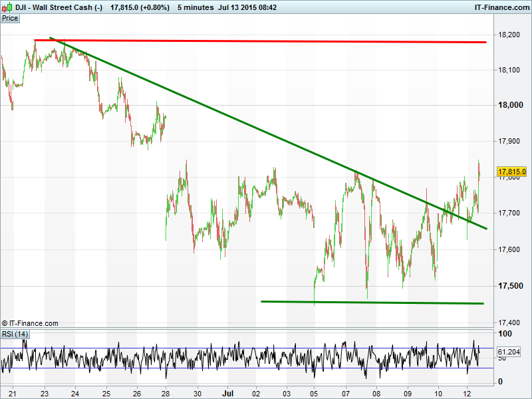The height and width of the screenshot is (399, 532).
Task: Click date 28 on the time axis
Action: tap(166, 394)
